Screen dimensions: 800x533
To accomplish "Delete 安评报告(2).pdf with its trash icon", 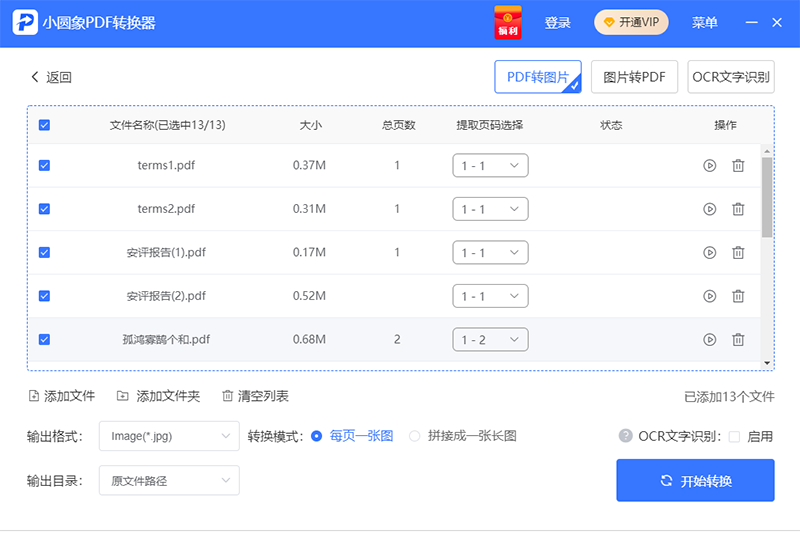I will pyautogui.click(x=738, y=296).
